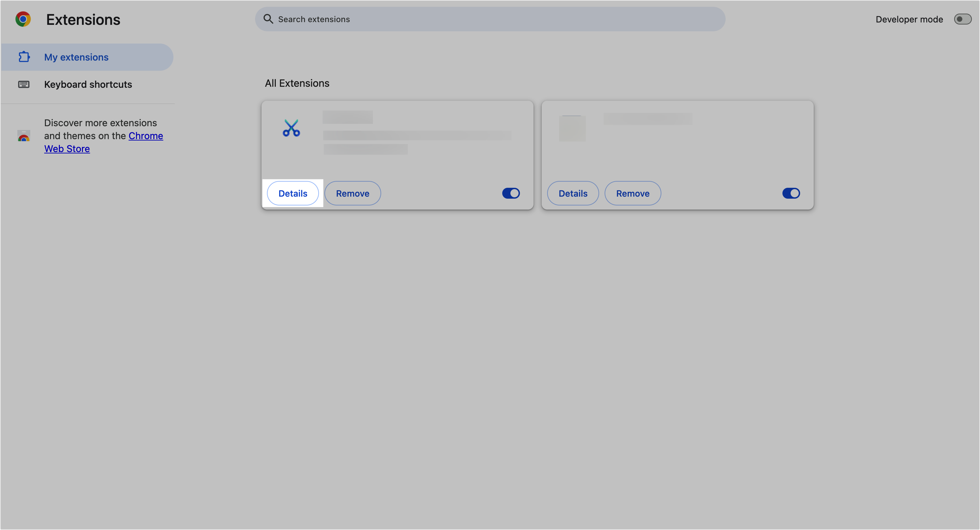The height and width of the screenshot is (530, 980).
Task: Disable the scissors extension with its switch
Action: click(x=511, y=193)
